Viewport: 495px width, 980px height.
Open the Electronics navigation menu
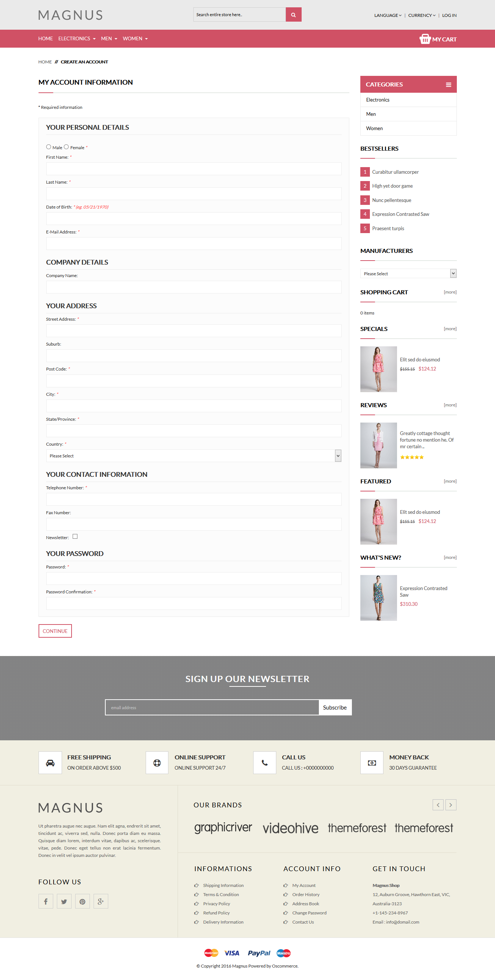[x=77, y=39]
